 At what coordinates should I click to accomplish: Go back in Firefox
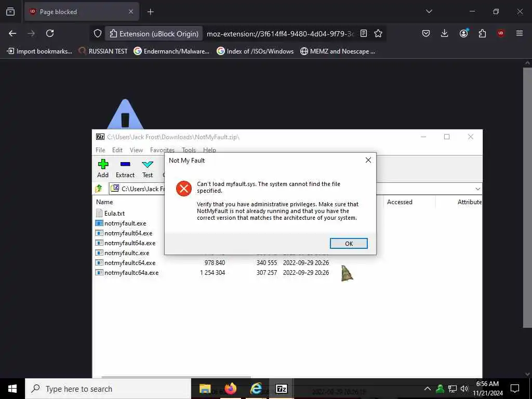coord(12,33)
